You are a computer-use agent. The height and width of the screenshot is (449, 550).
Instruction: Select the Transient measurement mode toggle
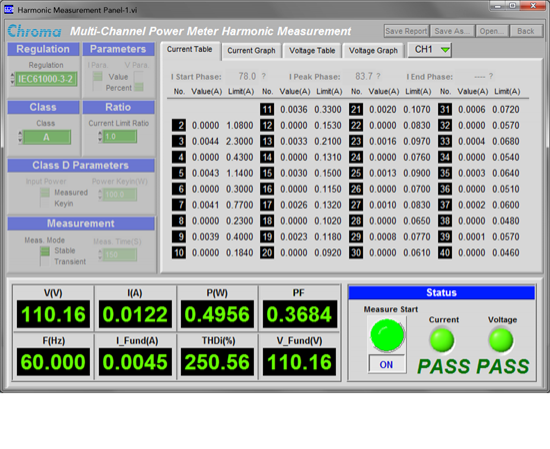[x=45, y=262]
